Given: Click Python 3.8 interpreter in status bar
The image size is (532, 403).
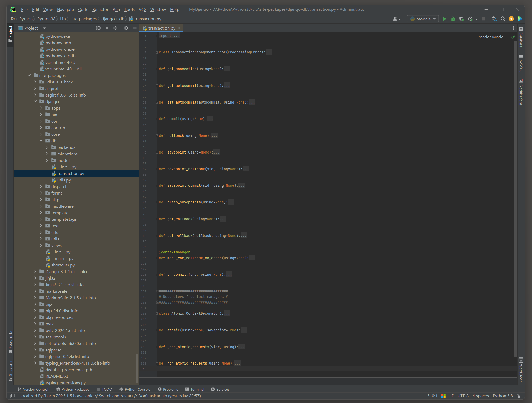Looking at the screenshot, I should coord(502,396).
